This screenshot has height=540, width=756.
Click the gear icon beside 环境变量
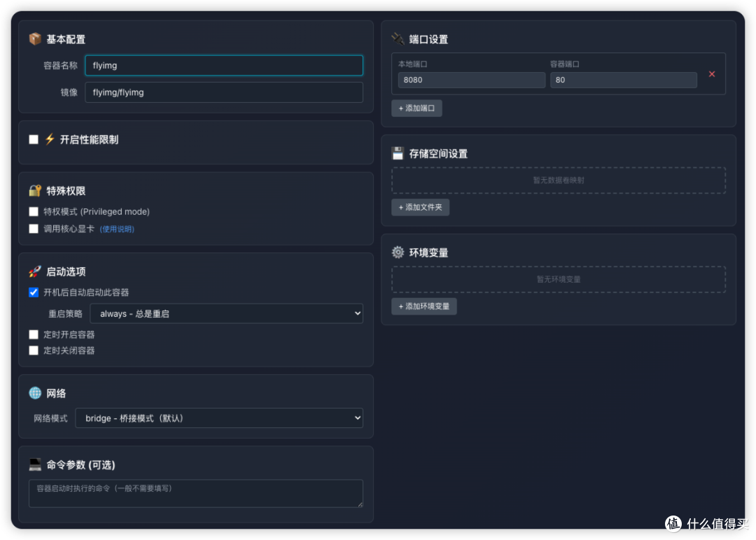(398, 253)
